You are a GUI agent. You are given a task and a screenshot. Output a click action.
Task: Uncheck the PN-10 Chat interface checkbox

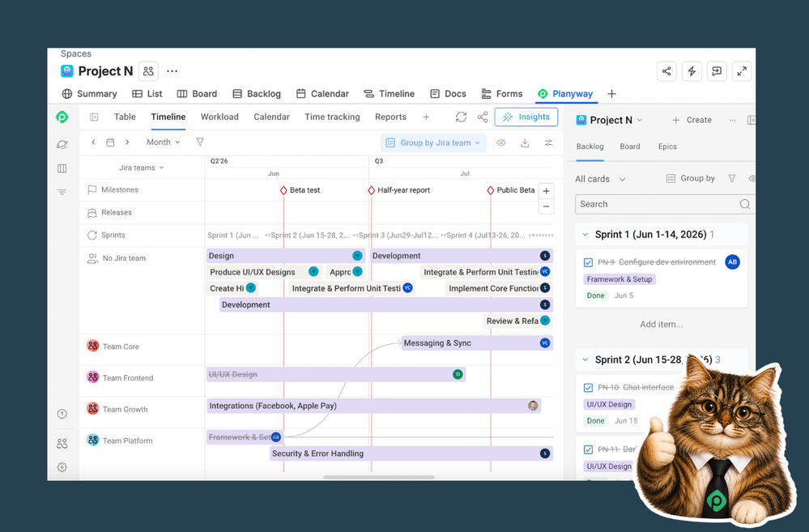pyautogui.click(x=588, y=388)
